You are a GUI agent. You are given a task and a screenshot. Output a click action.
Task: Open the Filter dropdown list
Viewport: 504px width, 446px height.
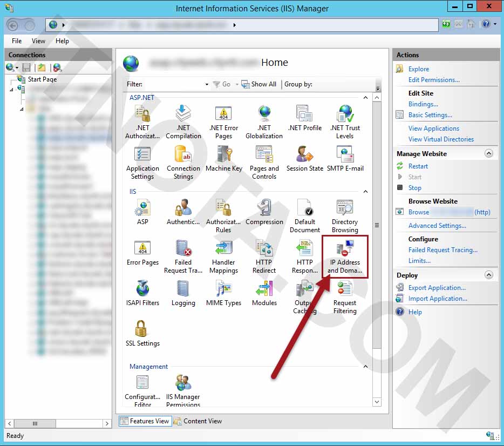(206, 85)
